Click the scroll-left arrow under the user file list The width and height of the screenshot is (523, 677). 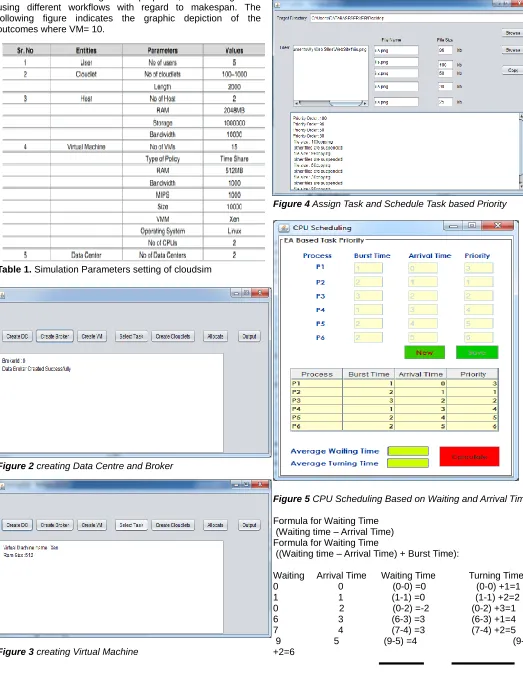click(297, 103)
